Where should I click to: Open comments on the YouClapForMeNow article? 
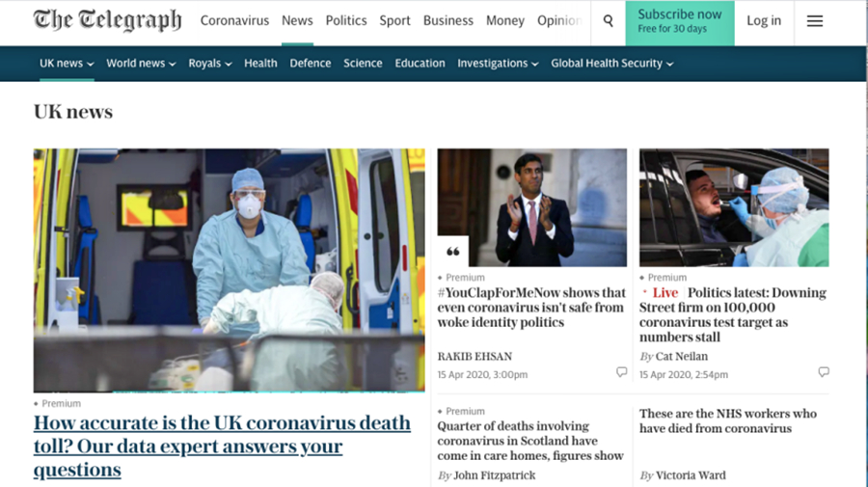(x=622, y=372)
